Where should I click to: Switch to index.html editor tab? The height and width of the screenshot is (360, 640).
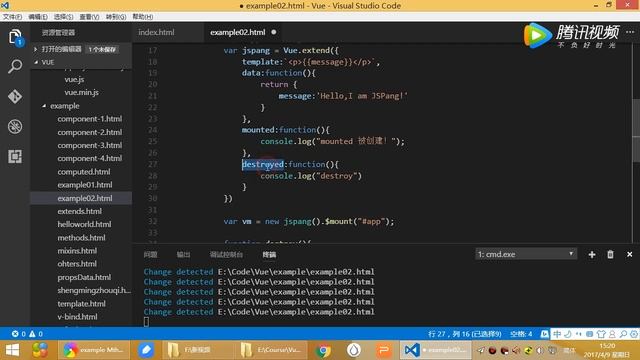coord(157,32)
